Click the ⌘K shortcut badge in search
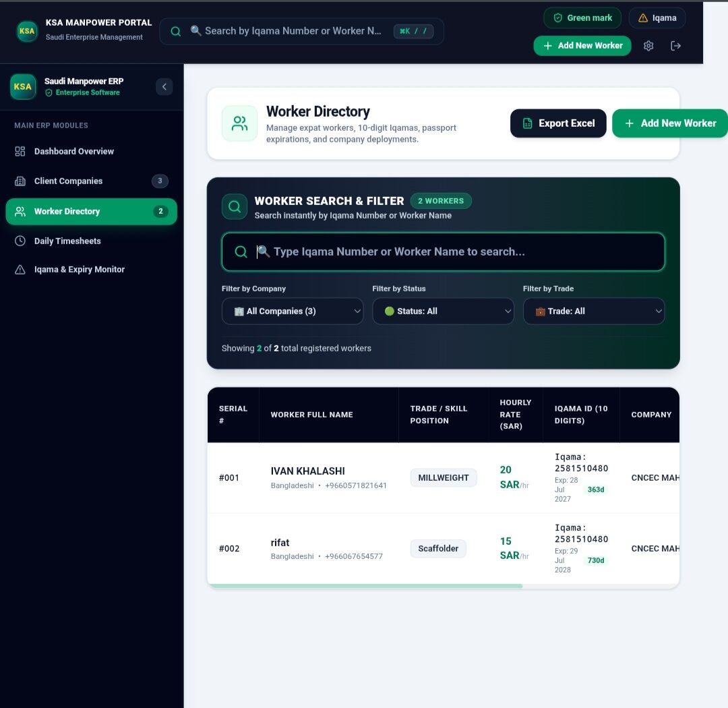The width and height of the screenshot is (728, 708). point(413,31)
